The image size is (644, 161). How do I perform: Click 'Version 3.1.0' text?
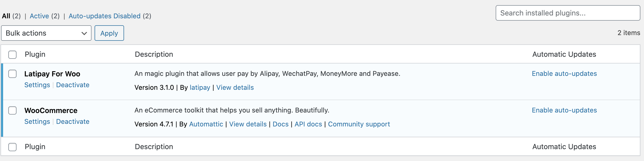(x=154, y=87)
